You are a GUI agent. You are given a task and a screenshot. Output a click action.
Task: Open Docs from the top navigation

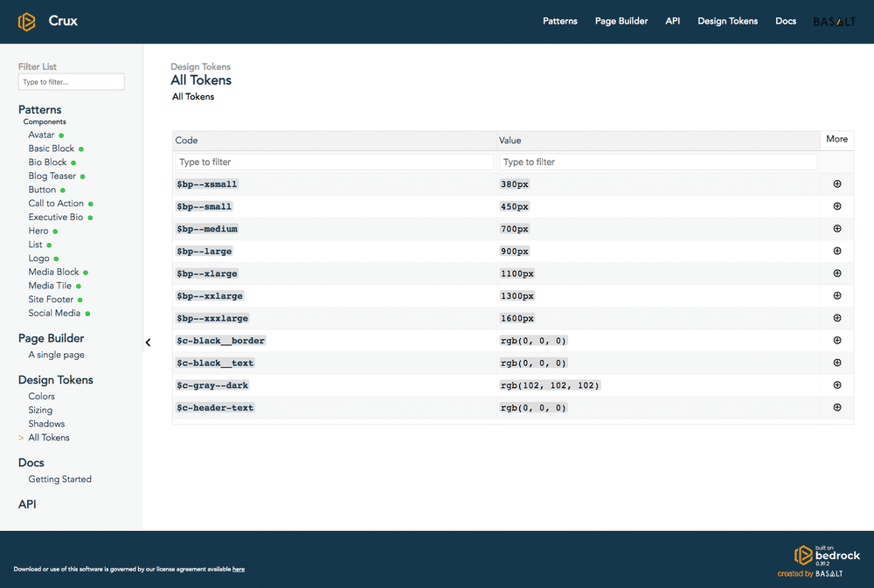coord(785,20)
